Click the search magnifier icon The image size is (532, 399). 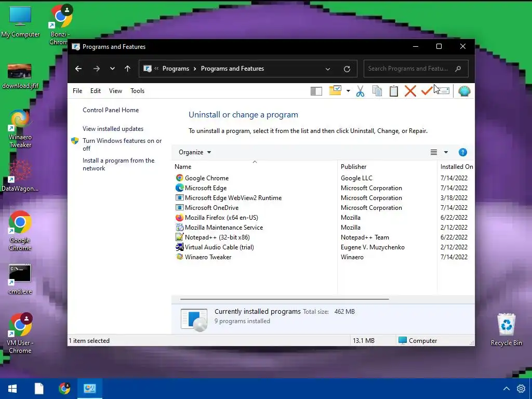[458, 69]
